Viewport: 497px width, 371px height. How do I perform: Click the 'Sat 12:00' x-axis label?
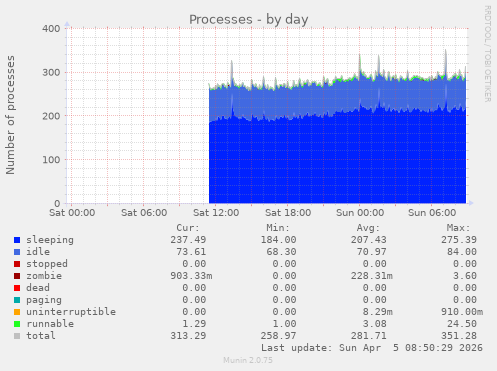[216, 213]
